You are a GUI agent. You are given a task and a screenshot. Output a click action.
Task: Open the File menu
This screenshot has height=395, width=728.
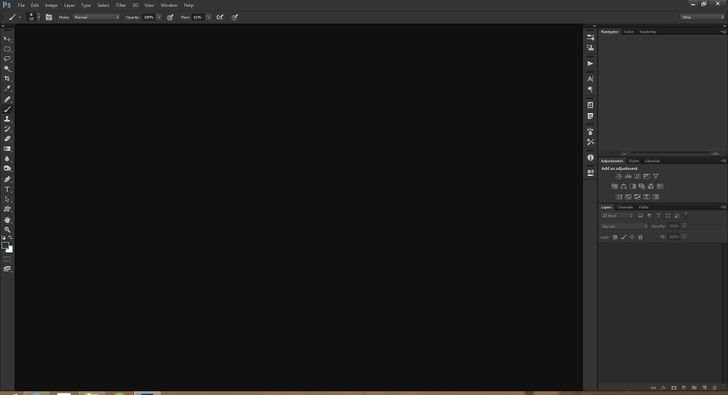coord(21,5)
